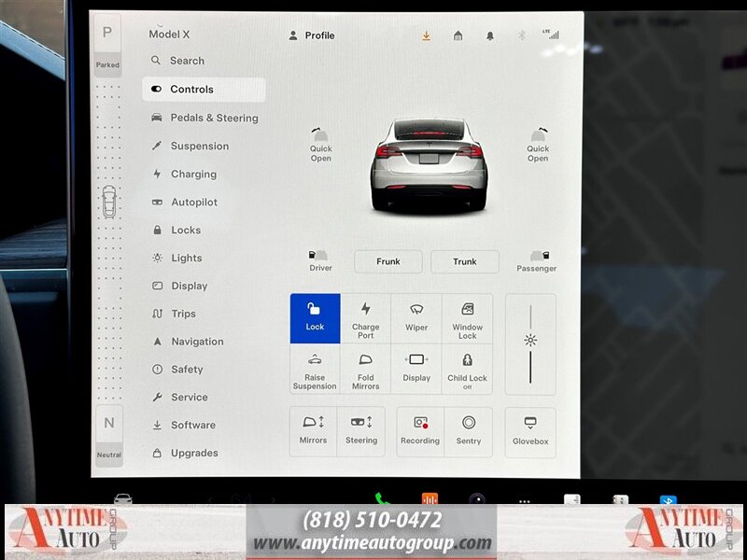Tap the car icon on gear strip
The image size is (747, 560).
109,202
